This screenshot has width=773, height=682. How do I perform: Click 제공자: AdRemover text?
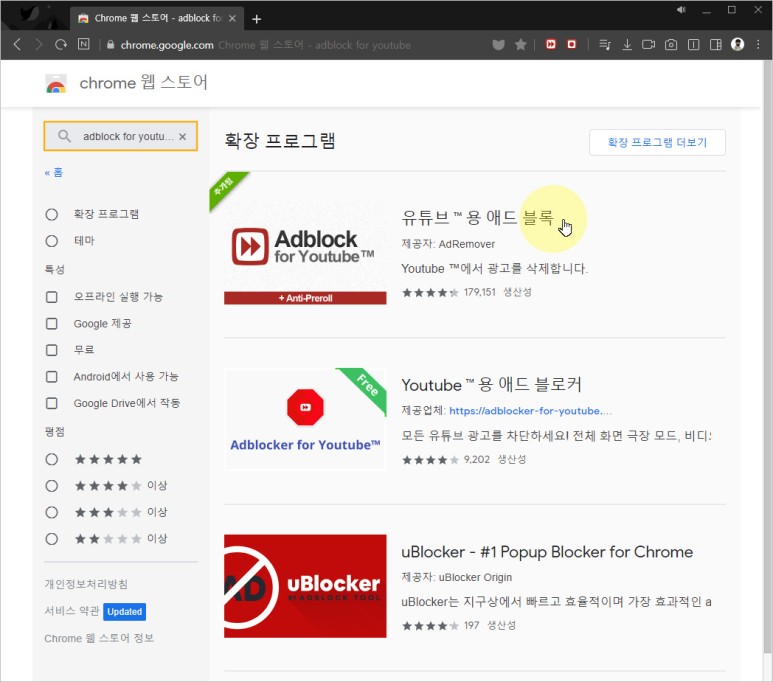(448, 244)
